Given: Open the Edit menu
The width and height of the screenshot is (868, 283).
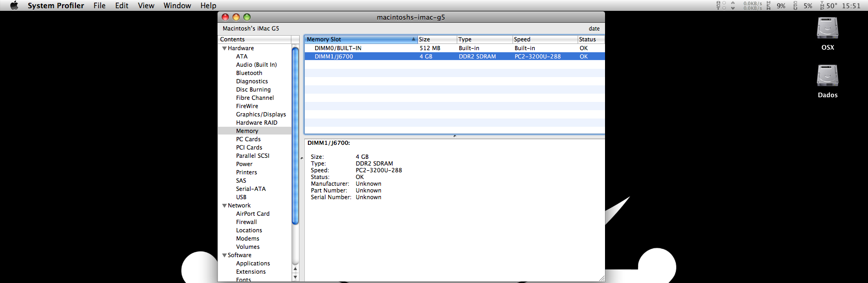Looking at the screenshot, I should point(122,6).
